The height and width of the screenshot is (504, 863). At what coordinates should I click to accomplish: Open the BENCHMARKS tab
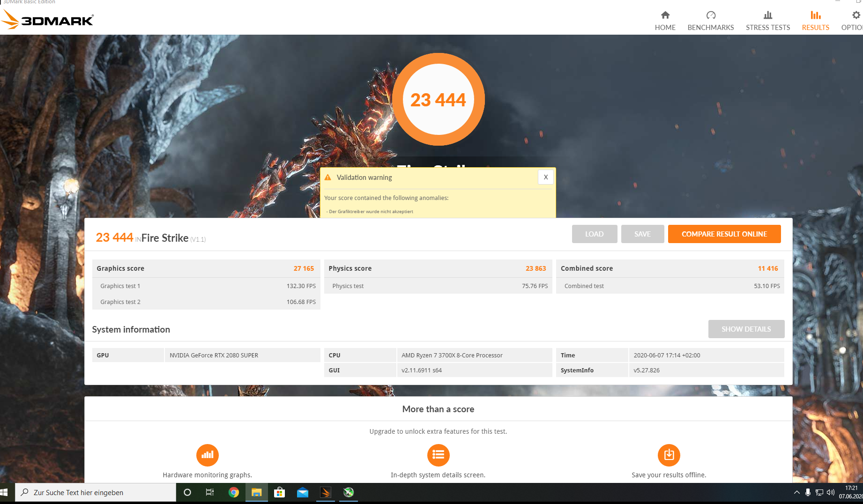click(710, 21)
